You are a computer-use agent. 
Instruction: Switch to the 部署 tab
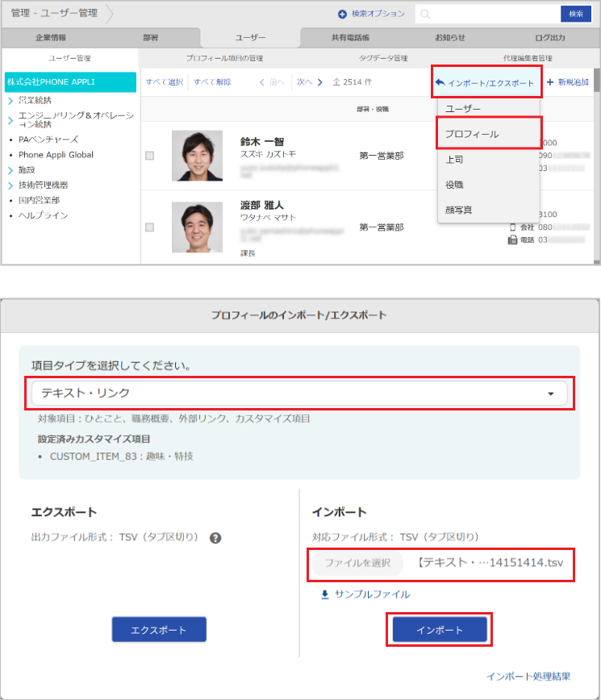[x=151, y=38]
